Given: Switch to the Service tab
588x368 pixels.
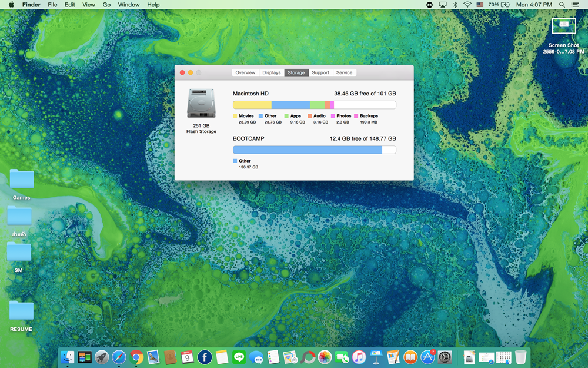Looking at the screenshot, I should tap(344, 72).
